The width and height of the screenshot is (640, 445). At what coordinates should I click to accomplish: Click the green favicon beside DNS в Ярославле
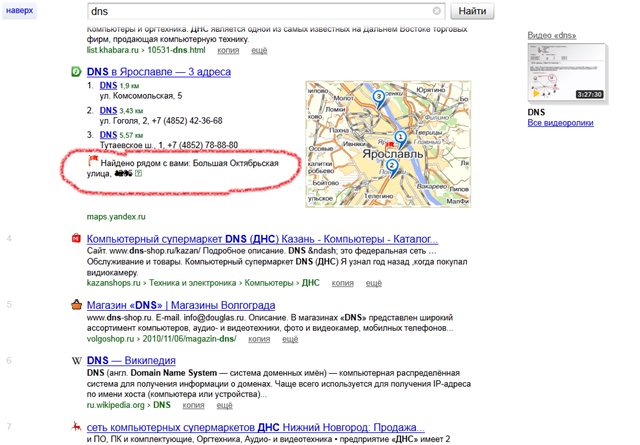[76, 71]
